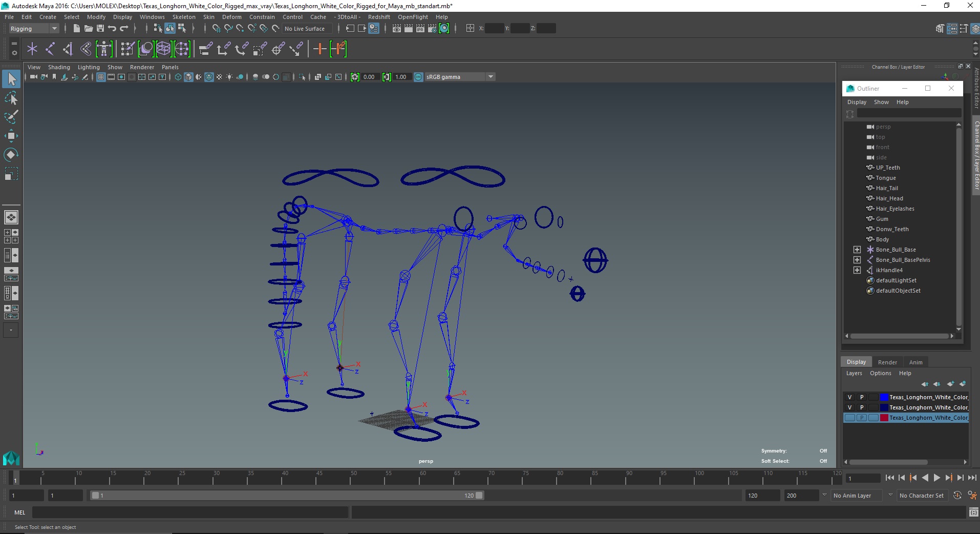Viewport: 980px width, 534px height.
Task: Open the sRGB gamma color space dropdown
Action: coord(460,77)
